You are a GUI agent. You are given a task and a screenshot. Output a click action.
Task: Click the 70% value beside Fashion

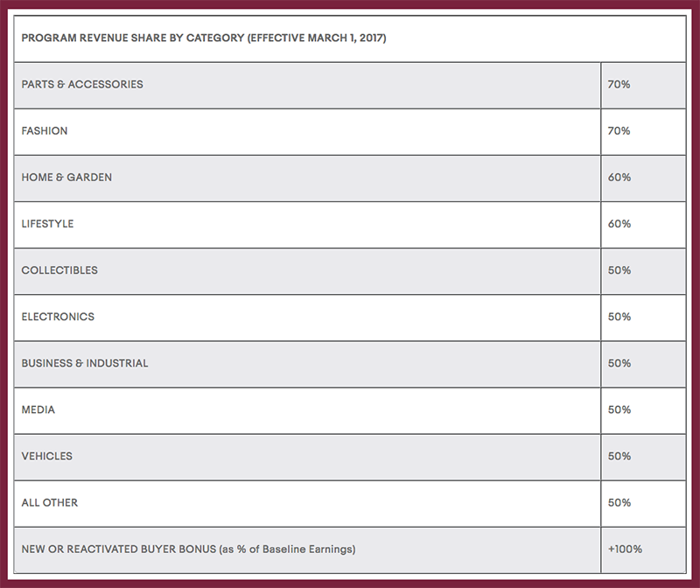pyautogui.click(x=619, y=131)
